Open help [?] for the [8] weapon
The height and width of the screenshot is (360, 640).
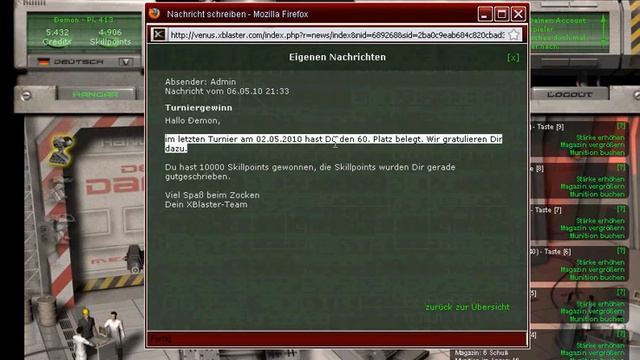[x=621, y=167]
